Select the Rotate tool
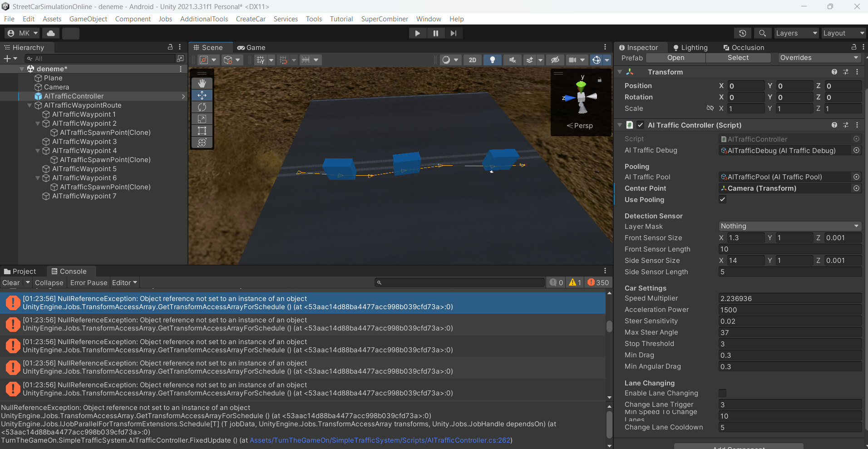This screenshot has height=449, width=868. [202, 107]
